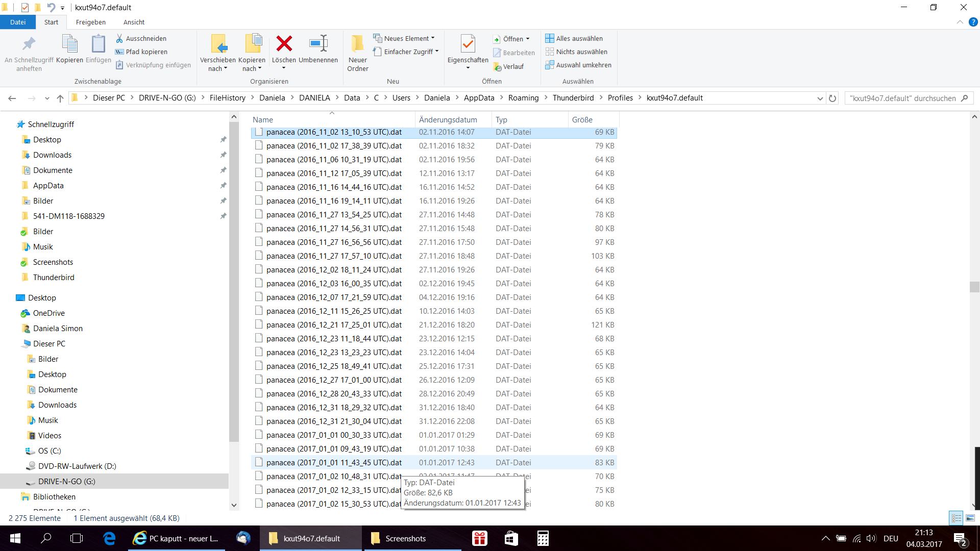Open Action Center notifications icon
980x551 pixels.
[960, 538]
